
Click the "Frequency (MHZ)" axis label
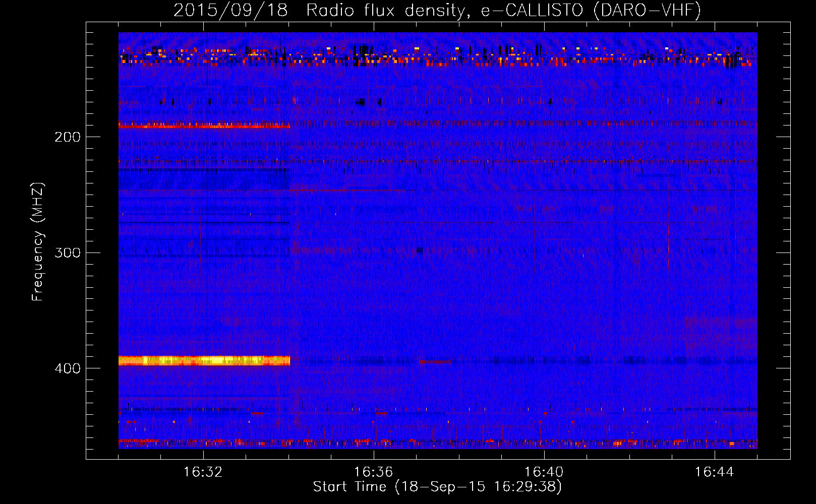click(38, 242)
